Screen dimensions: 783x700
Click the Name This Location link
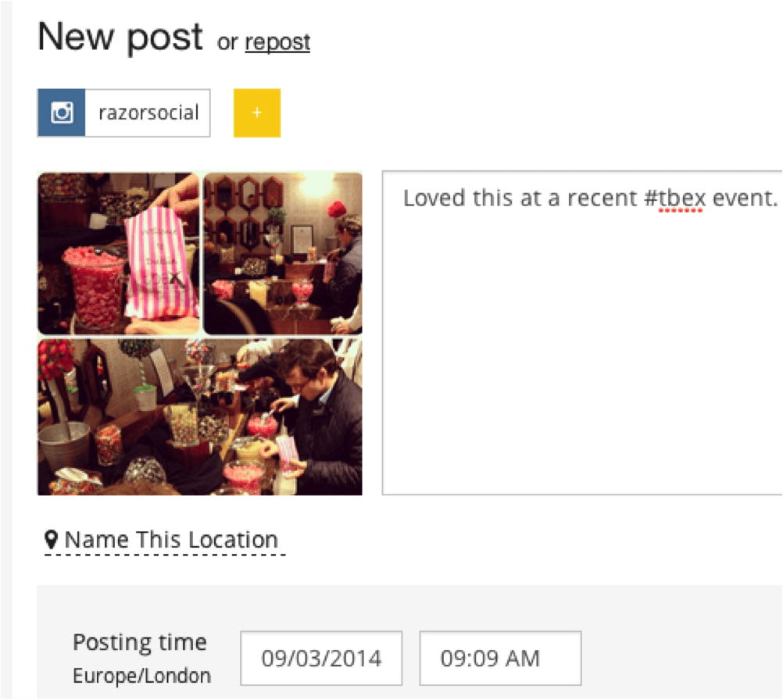(171, 540)
